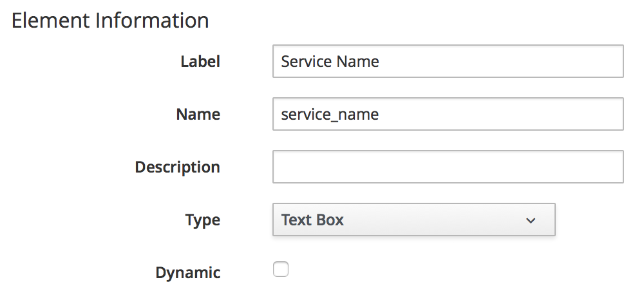644x291 pixels.
Task: Click the word "Service" in the Label field
Action: coord(305,62)
